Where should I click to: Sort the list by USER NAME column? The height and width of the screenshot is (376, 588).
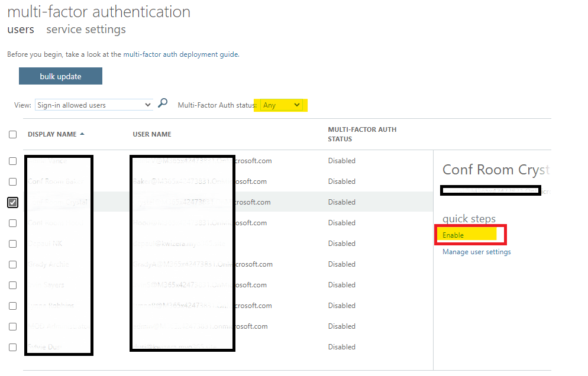[152, 134]
